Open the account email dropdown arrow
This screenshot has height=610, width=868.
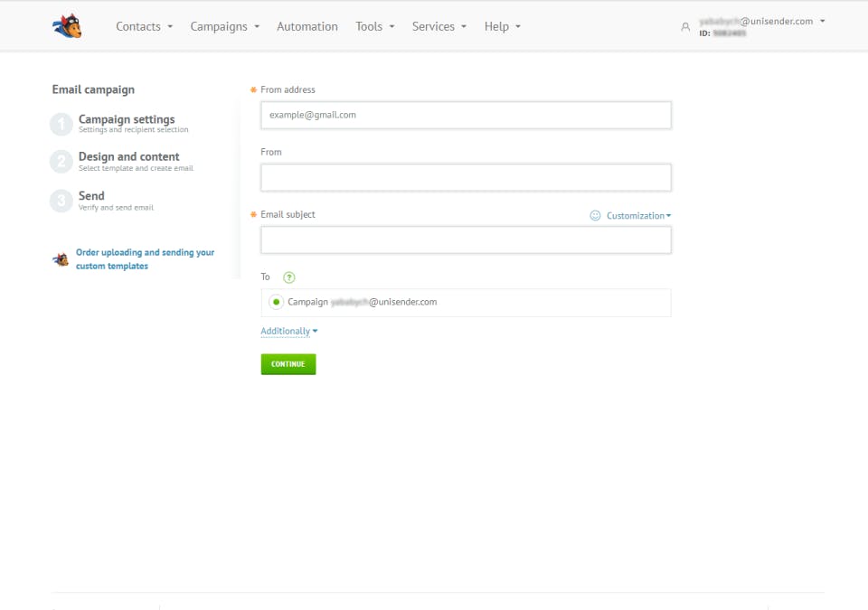(823, 21)
